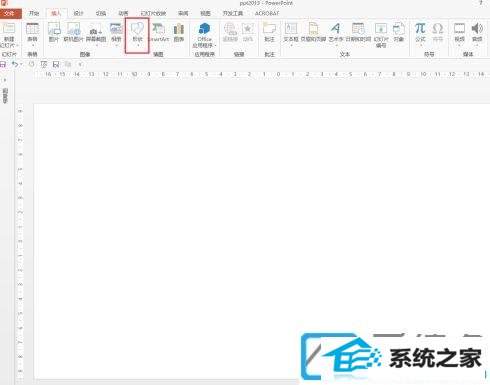Open the undo history dropdown arrow
This screenshot has width=490, height=385.
21,64
